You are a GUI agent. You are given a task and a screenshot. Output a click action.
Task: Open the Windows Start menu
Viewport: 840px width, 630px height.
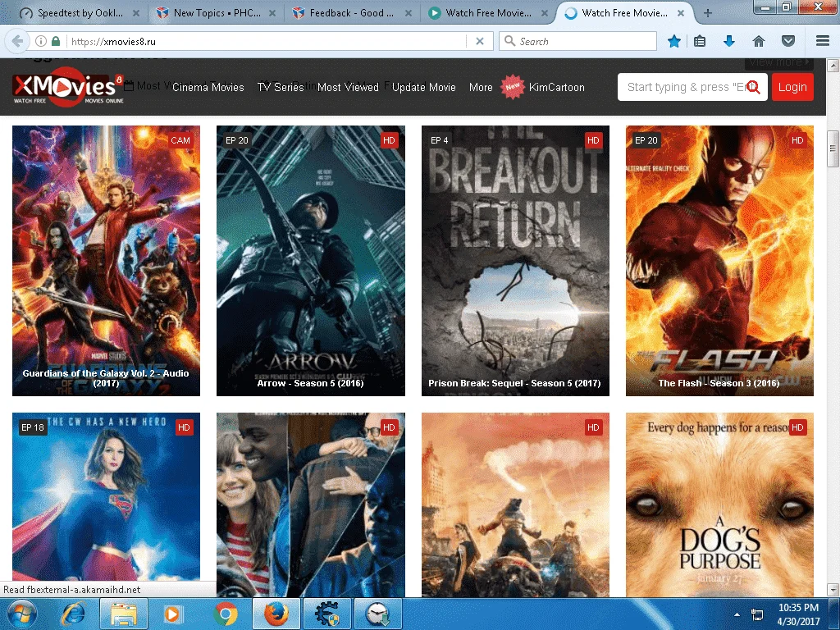[22, 614]
